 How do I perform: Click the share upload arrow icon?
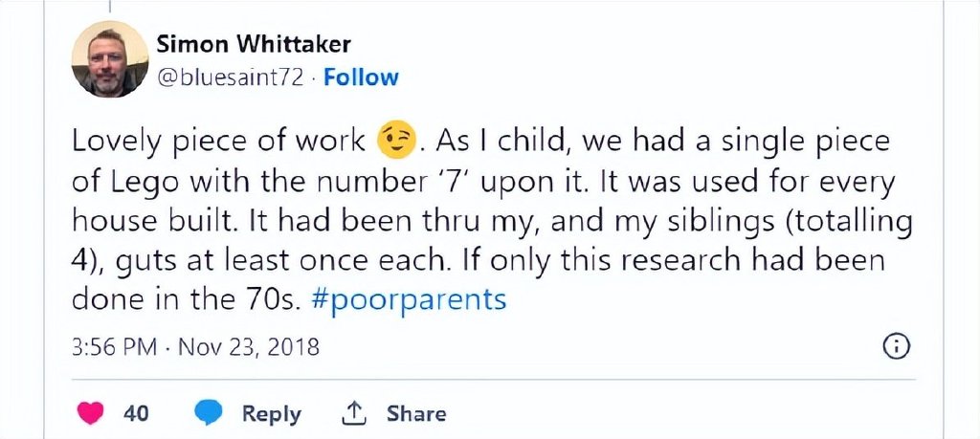tap(354, 413)
